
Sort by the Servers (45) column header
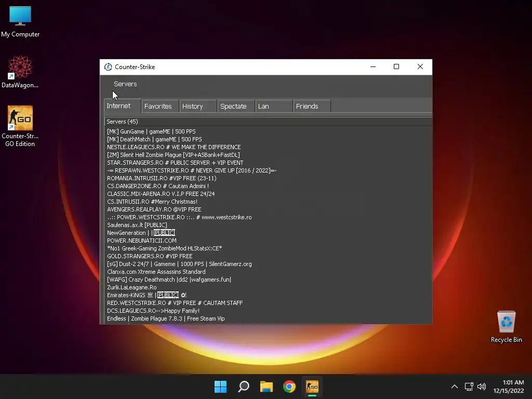(x=268, y=122)
